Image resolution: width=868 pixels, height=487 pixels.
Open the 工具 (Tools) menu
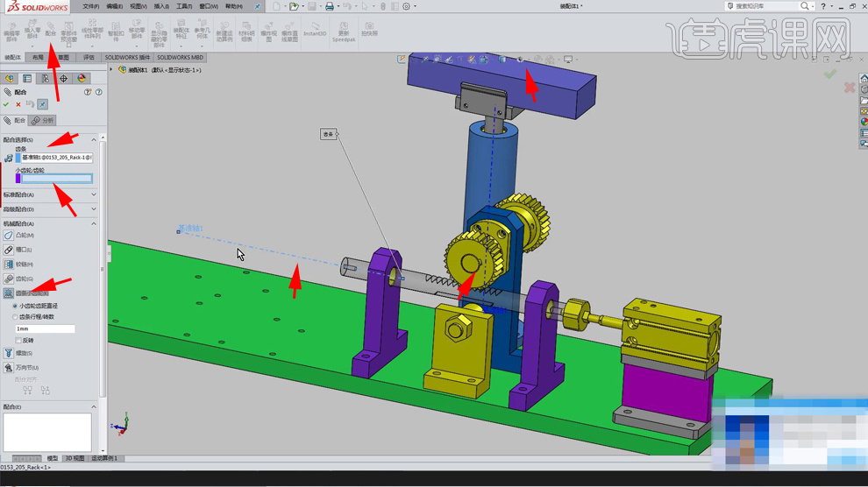pos(184,6)
